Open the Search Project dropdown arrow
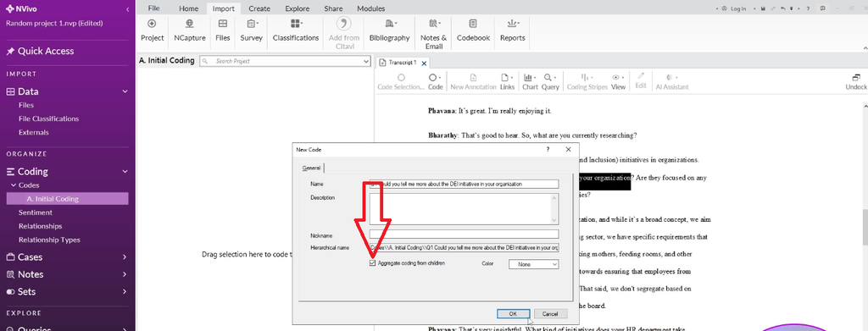This screenshot has height=331, width=868. click(366, 61)
